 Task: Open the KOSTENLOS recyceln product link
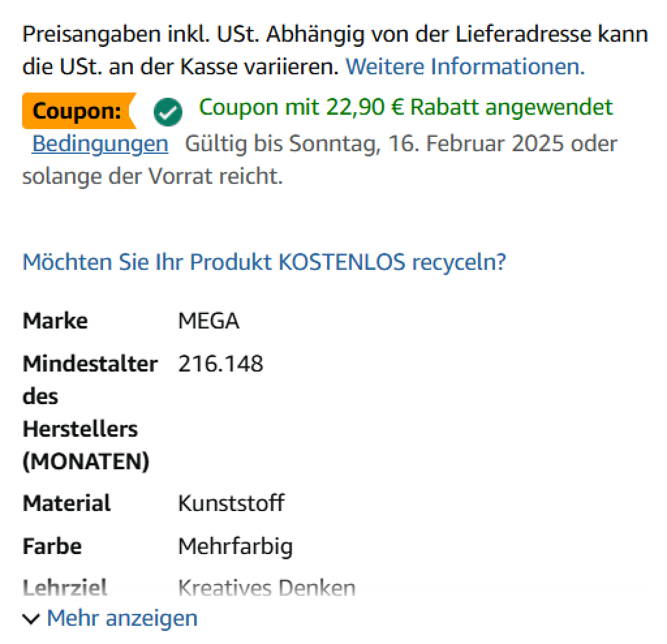(x=264, y=262)
